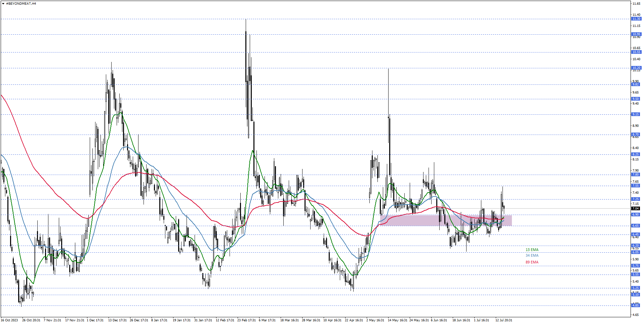
Task: Click the 6.90 level price tag
Action: (x=636, y=215)
